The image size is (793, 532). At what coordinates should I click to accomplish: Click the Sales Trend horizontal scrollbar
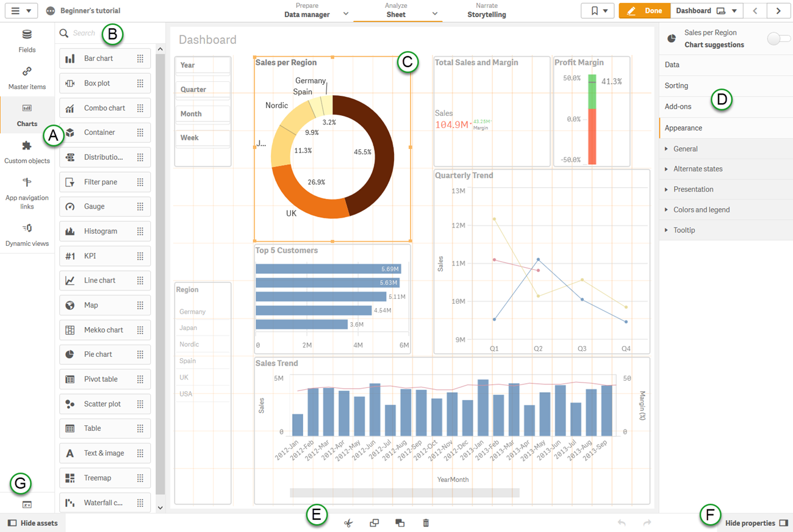point(404,492)
